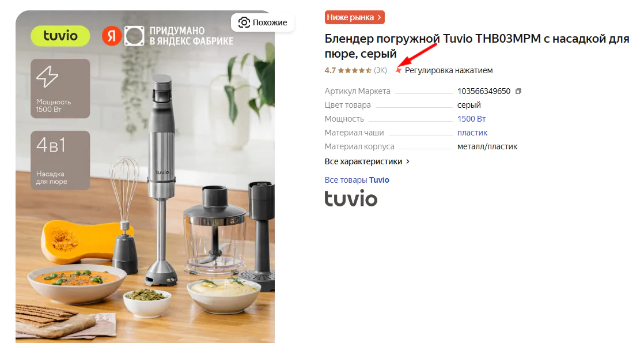The width and height of the screenshot is (644, 343).
Task: Click the red Яндекс logo circle
Action: (x=112, y=36)
